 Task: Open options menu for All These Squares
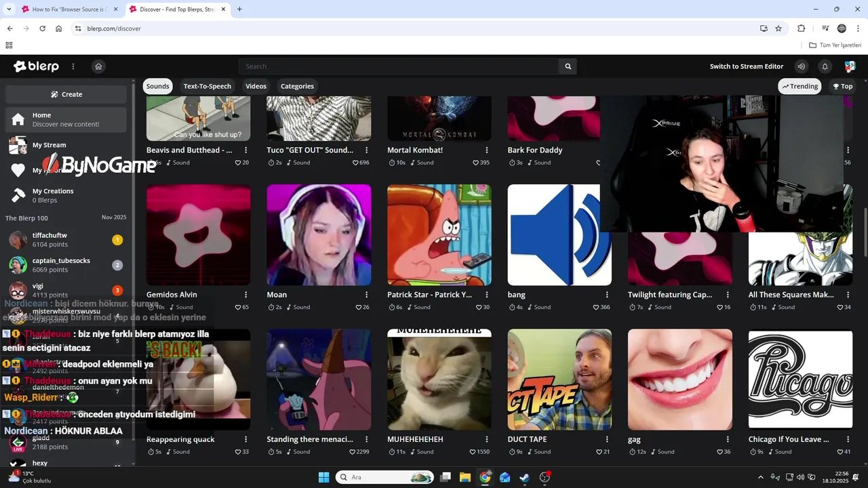pos(848,295)
